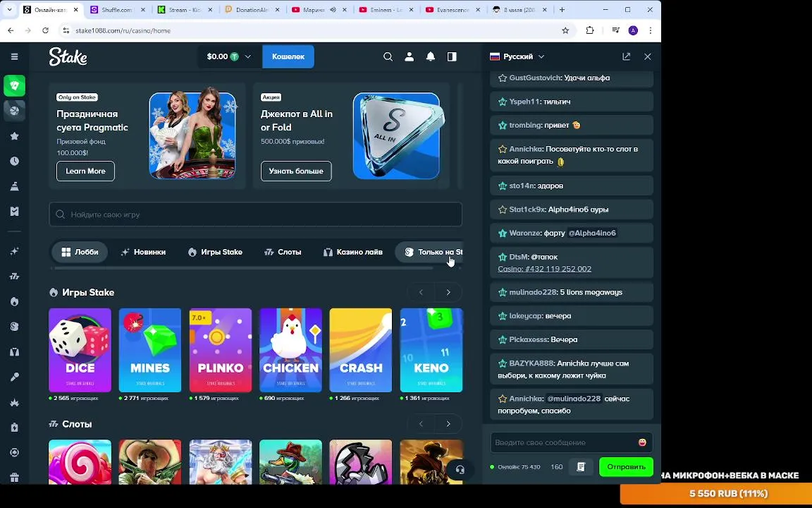Send message with Отправить button

626,466
